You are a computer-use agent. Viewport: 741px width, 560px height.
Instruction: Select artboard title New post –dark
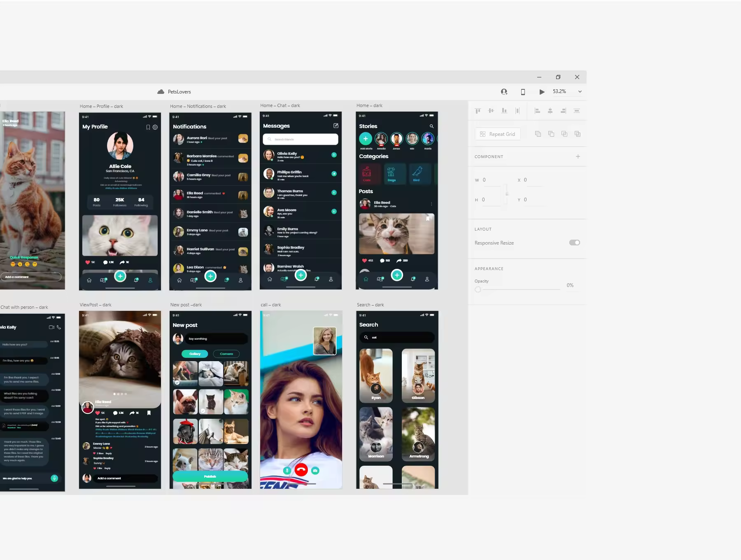tap(186, 305)
